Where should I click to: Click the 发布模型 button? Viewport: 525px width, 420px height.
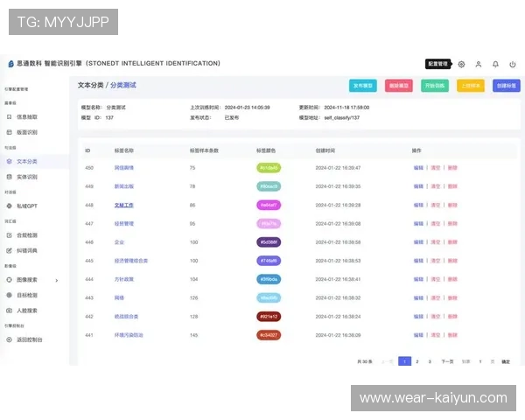click(363, 86)
